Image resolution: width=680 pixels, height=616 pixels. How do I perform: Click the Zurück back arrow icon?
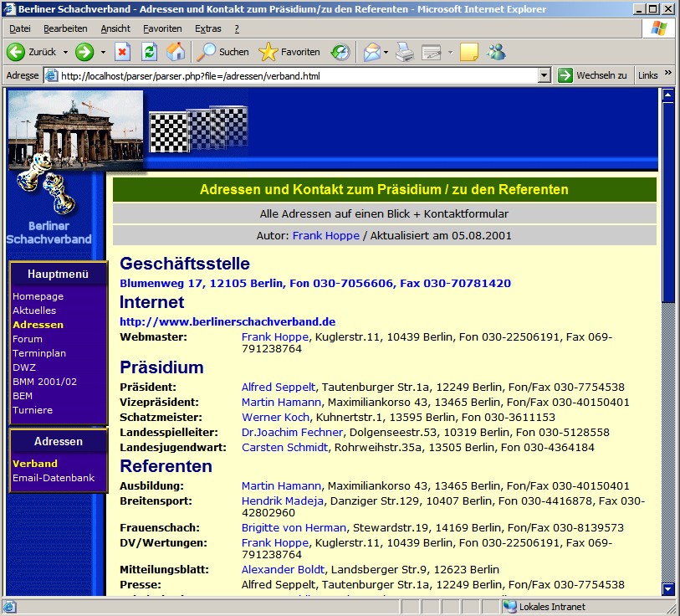click(x=17, y=52)
